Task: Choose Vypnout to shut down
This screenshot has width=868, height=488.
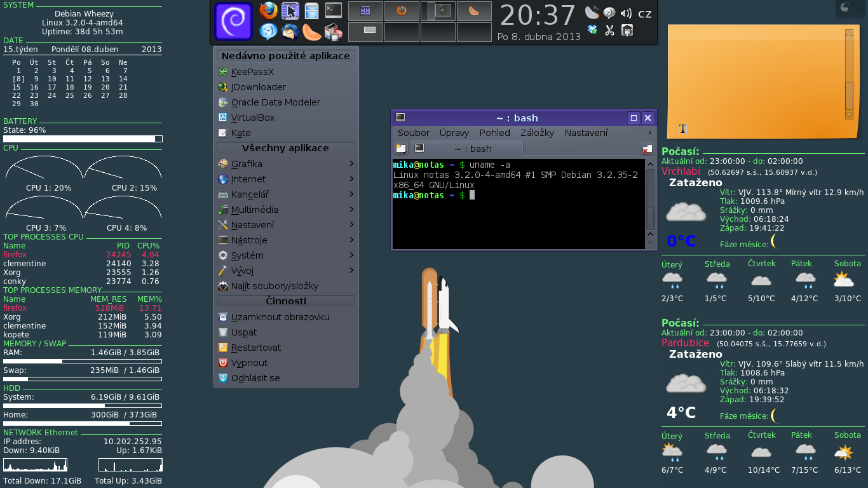Action: (286, 363)
